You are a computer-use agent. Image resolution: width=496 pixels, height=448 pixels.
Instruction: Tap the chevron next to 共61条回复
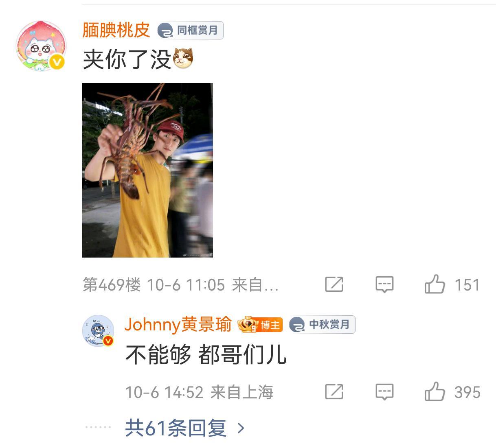(241, 428)
